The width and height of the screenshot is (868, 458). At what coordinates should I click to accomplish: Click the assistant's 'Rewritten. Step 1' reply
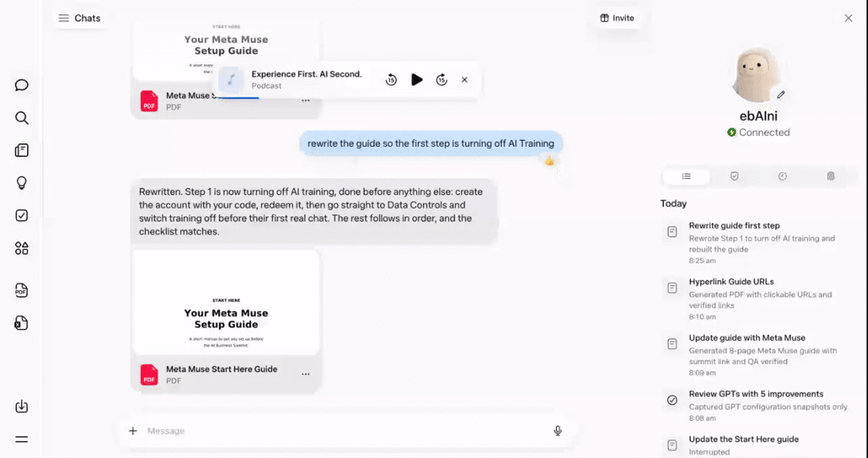314,211
